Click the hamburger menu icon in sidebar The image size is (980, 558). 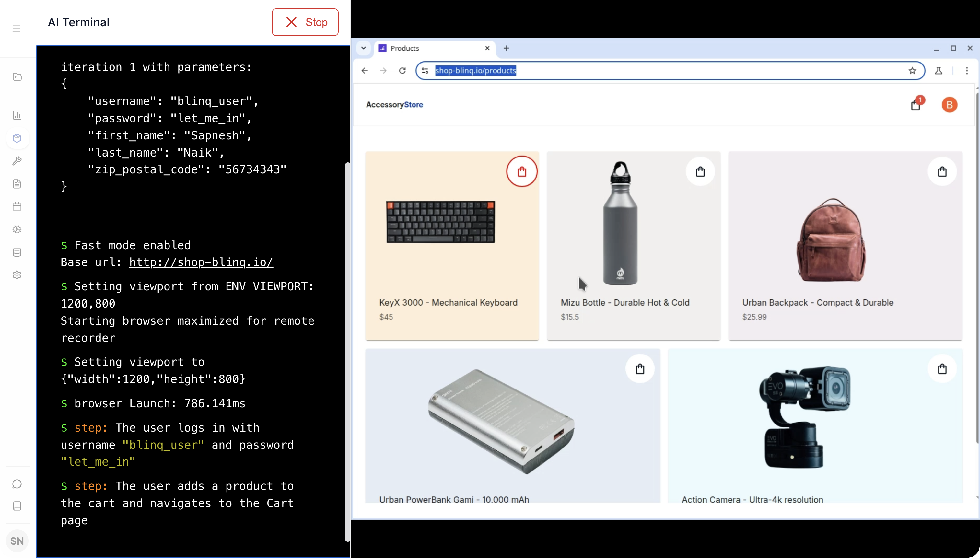point(16,29)
